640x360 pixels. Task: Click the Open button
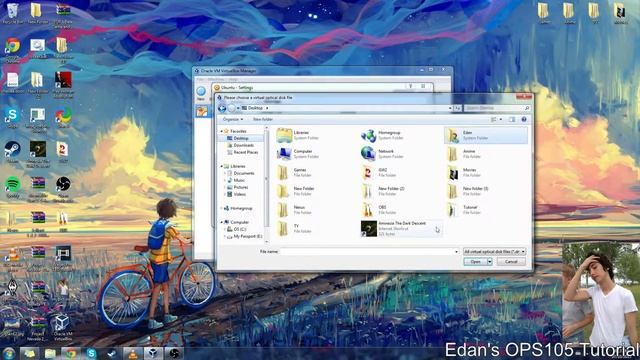tap(476, 262)
